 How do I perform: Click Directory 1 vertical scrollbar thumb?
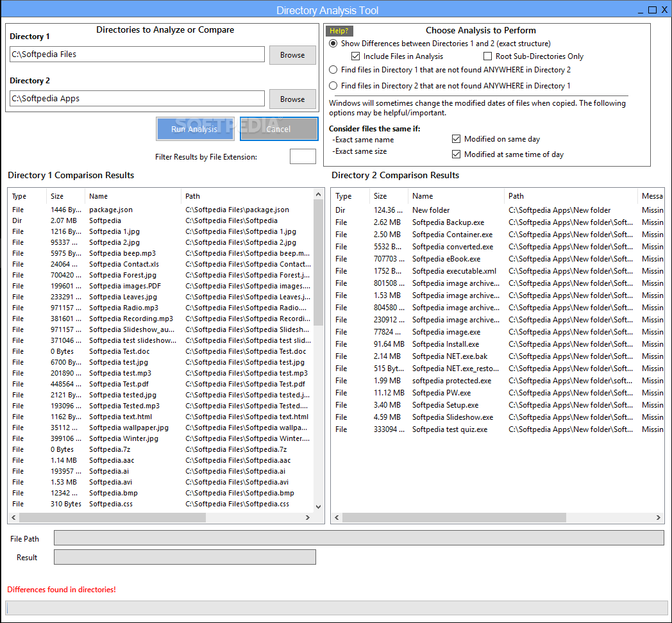click(318, 263)
